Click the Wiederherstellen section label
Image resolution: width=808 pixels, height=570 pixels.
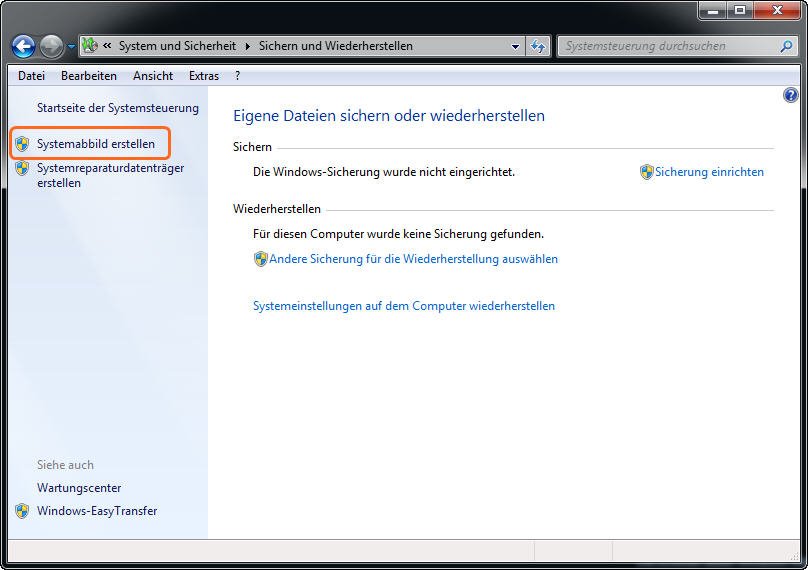coord(277,209)
